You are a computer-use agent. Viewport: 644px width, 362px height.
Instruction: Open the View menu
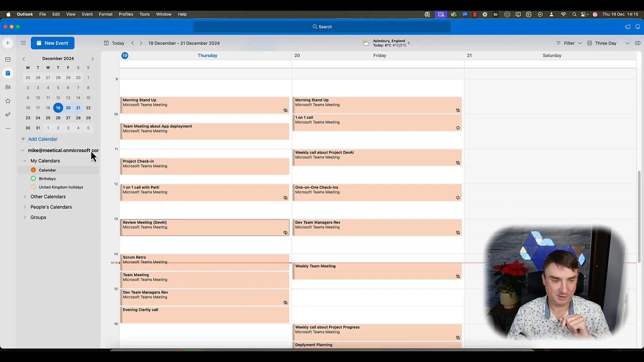(x=71, y=14)
